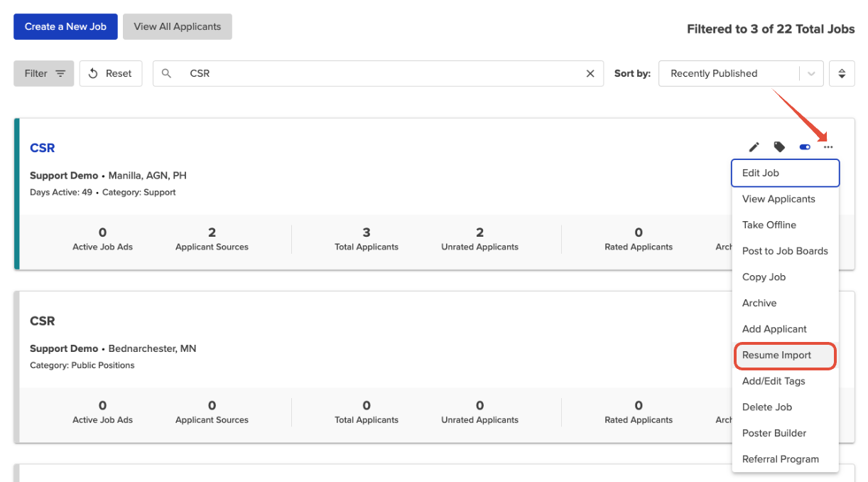Screen dimensions: 868x482
Task: Click Total Applicants on Bednarchester job
Action: click(367, 412)
